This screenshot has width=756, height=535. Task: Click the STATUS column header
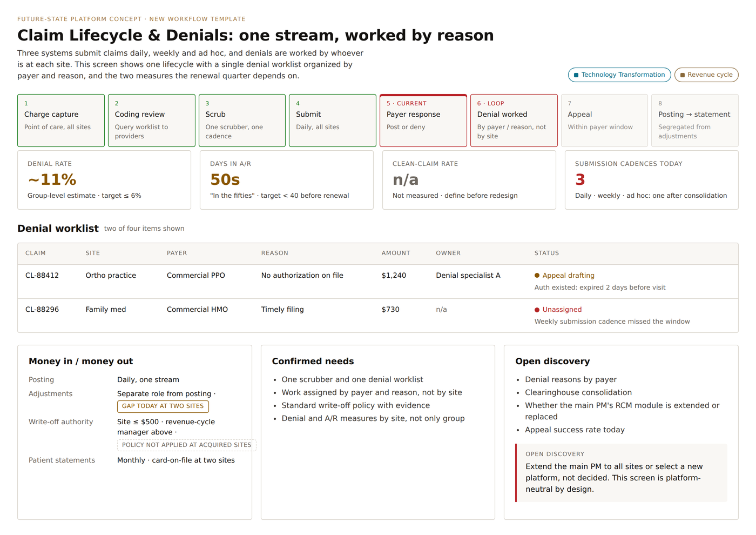click(546, 253)
